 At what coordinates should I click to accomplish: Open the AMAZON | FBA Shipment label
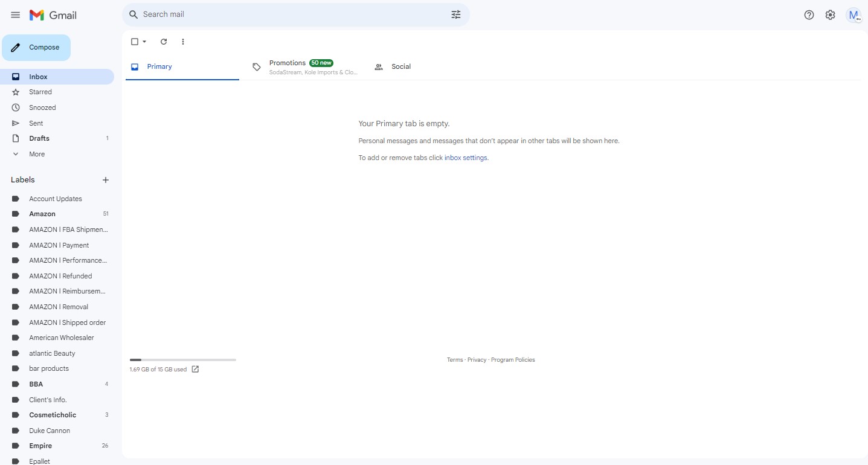57,229
